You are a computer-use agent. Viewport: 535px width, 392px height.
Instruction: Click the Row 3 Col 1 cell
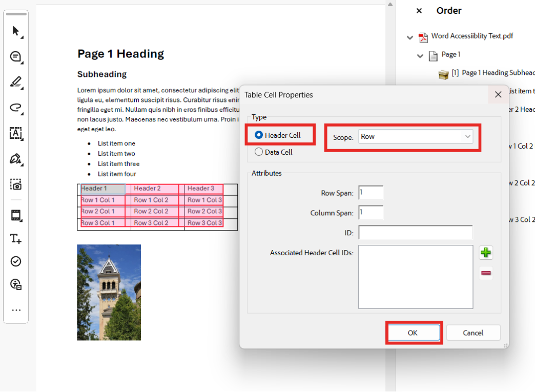point(103,223)
